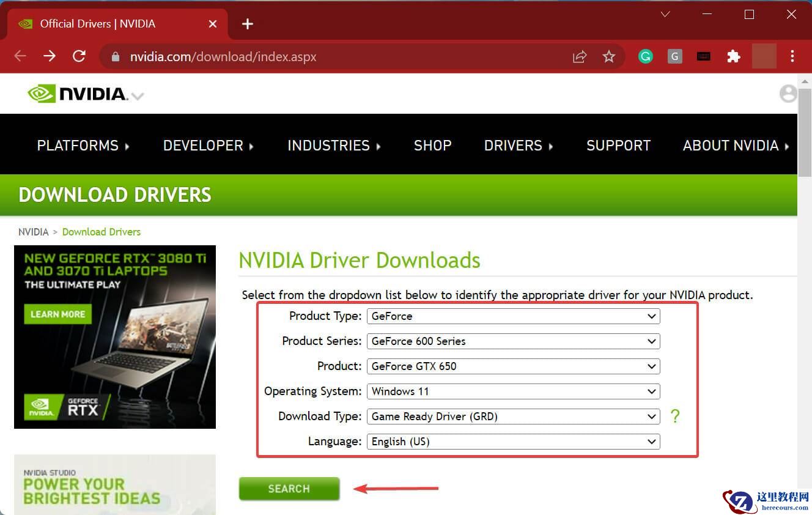This screenshot has height=515, width=812.
Task: Go to the SUPPORT menu item
Action: (x=618, y=146)
